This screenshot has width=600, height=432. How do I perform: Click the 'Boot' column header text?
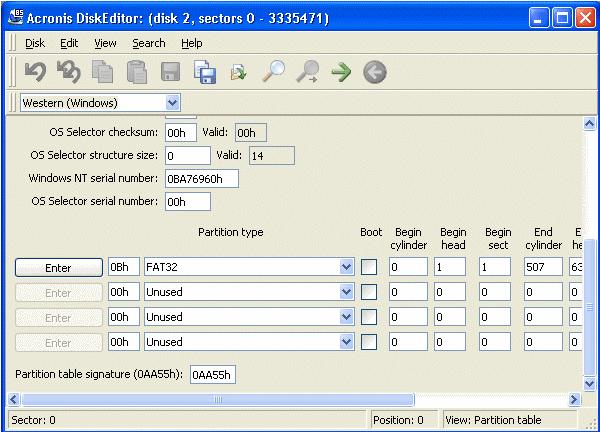371,232
